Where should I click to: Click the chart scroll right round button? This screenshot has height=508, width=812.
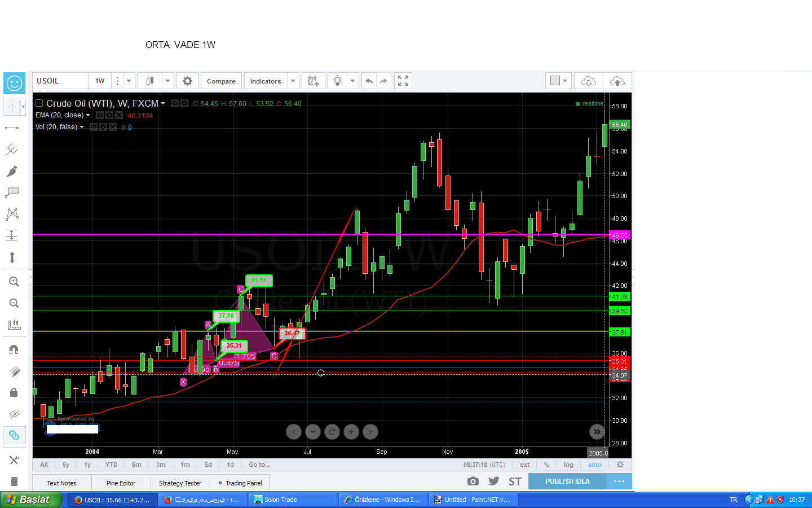[370, 432]
